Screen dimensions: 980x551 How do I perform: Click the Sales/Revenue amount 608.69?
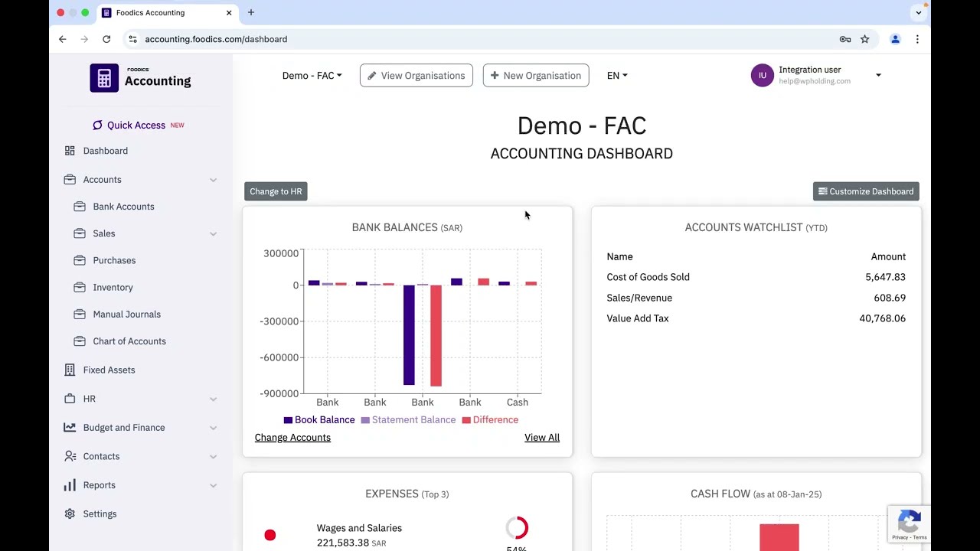pos(890,298)
